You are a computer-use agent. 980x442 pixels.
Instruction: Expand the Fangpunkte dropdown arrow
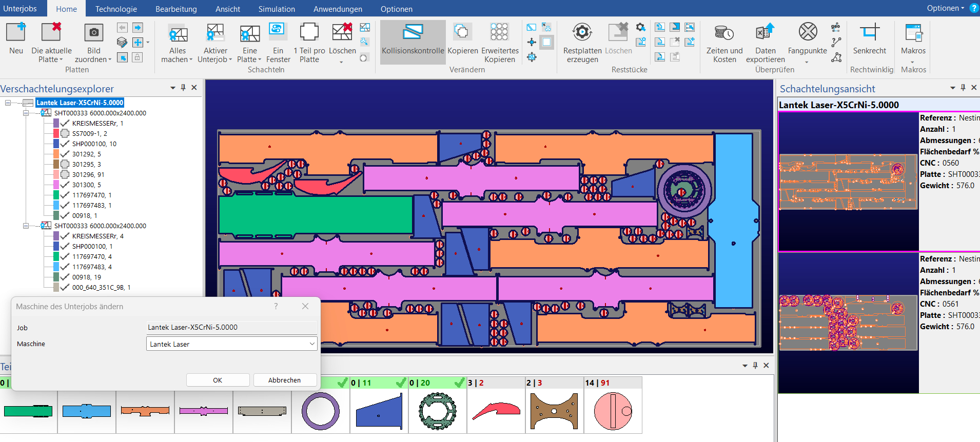click(807, 62)
